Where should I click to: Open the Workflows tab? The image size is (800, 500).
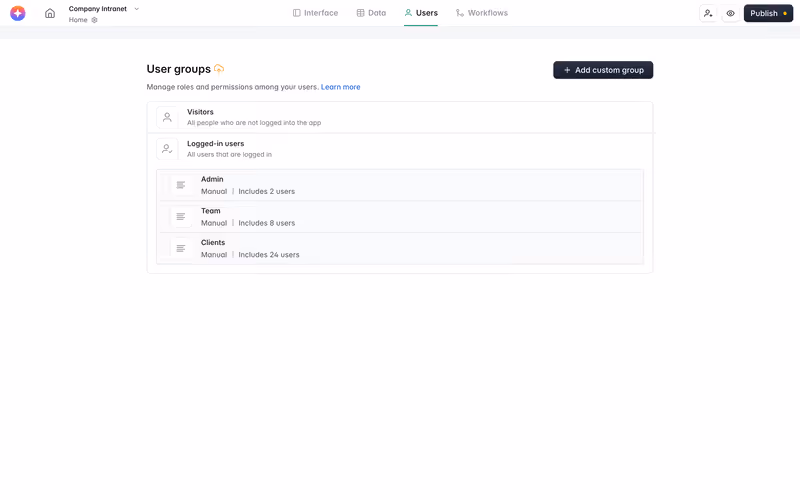click(482, 13)
